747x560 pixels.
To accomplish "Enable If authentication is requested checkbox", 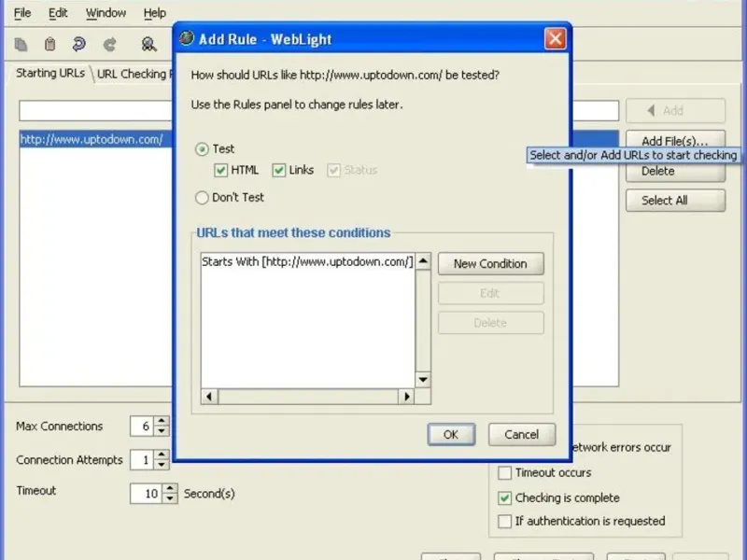I will [504, 521].
